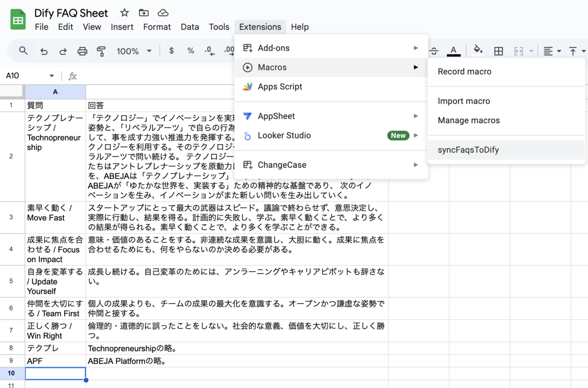Click the merge cells icon
The height and width of the screenshot is (388, 588).
518,51
